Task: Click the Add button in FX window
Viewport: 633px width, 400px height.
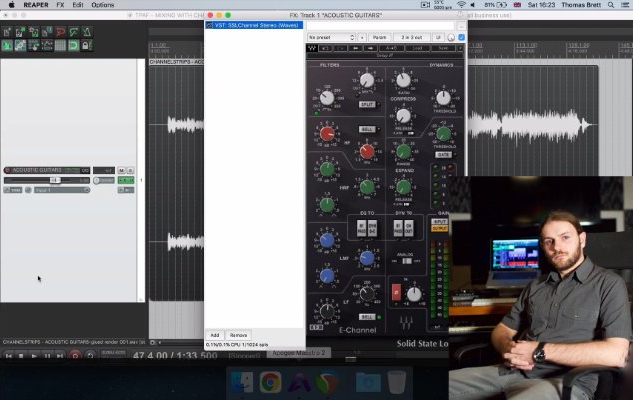Action: pos(215,335)
